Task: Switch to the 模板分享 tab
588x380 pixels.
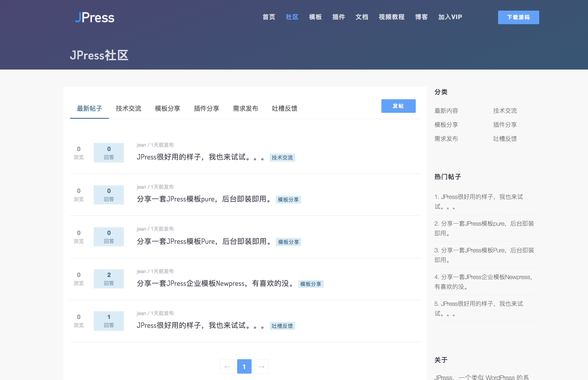Action: (x=167, y=108)
